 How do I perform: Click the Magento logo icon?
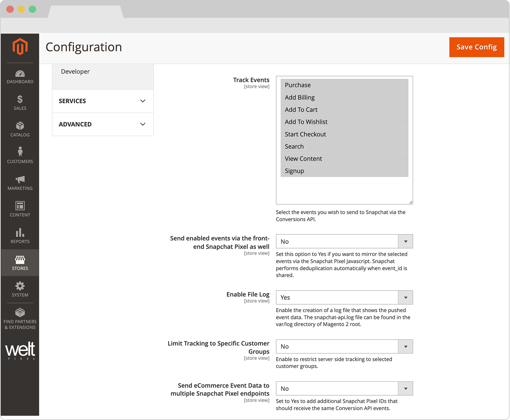pos(20,47)
